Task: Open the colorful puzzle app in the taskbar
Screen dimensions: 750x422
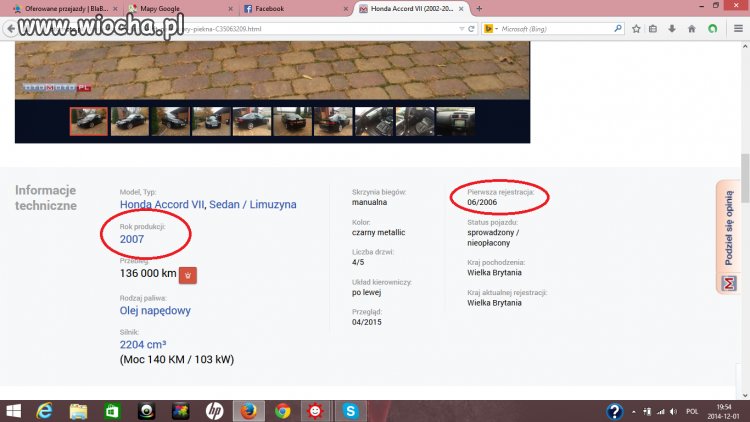Action: click(x=180, y=411)
